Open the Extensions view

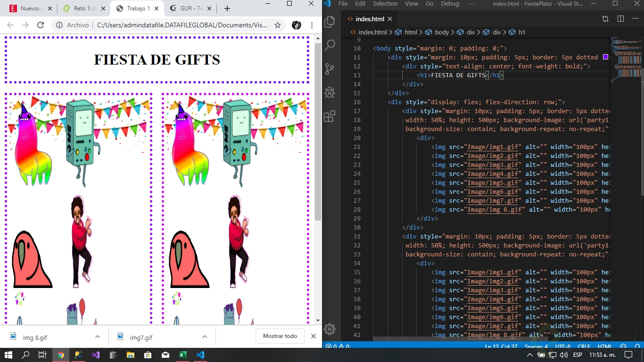pyautogui.click(x=330, y=116)
